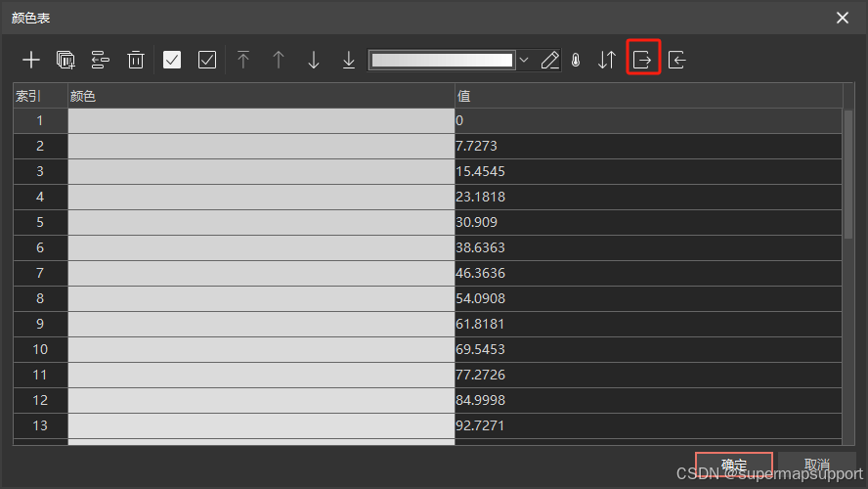Click value cell 54.0908

pos(648,299)
